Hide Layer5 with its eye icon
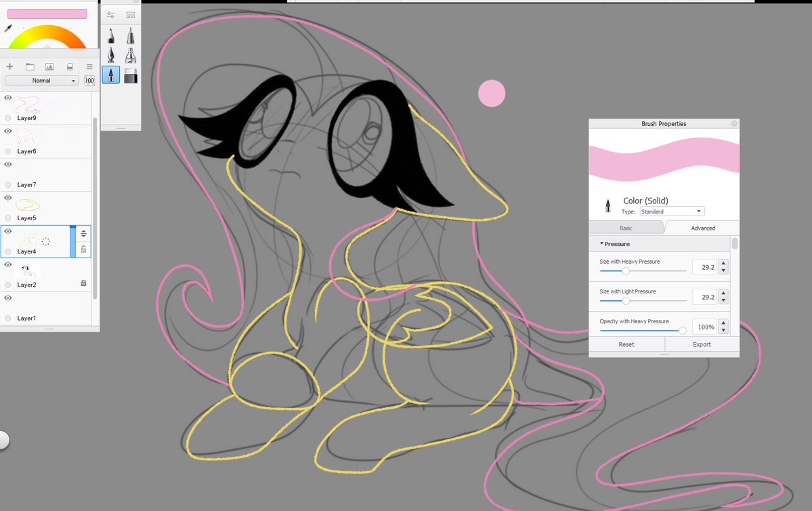Viewport: 812px width, 511px height. [x=7, y=197]
